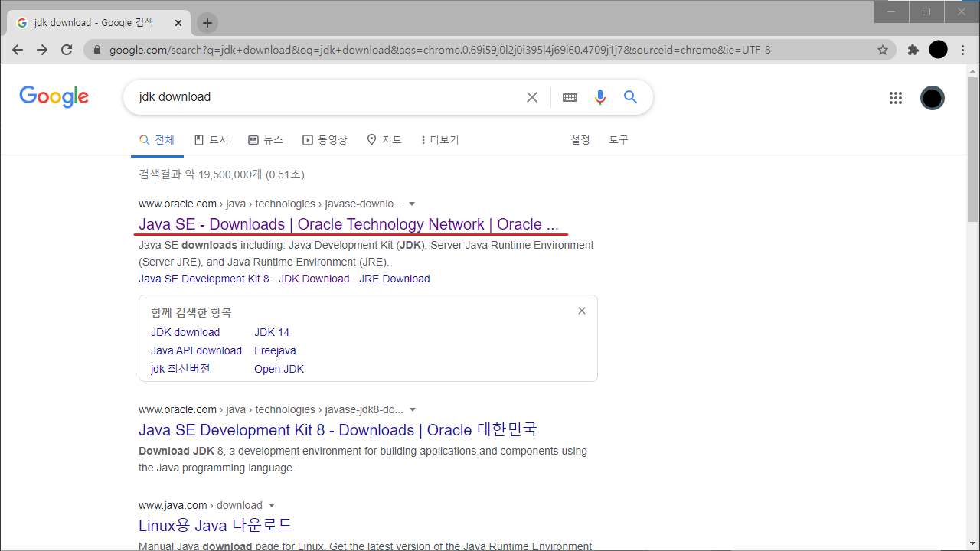
Task: Click the Google logo
Action: [x=54, y=97]
